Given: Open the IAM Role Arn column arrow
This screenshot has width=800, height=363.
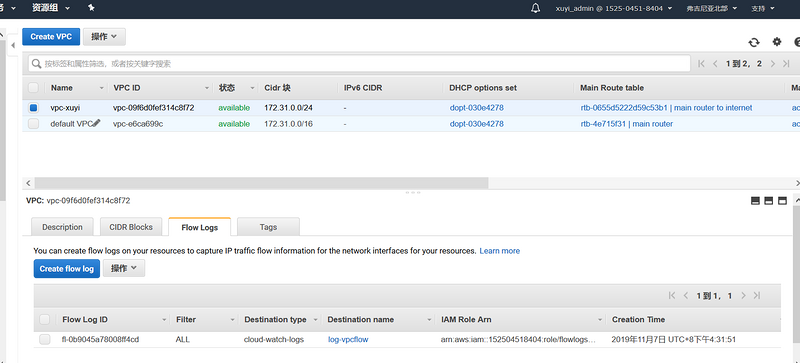Looking at the screenshot, I should point(601,320).
